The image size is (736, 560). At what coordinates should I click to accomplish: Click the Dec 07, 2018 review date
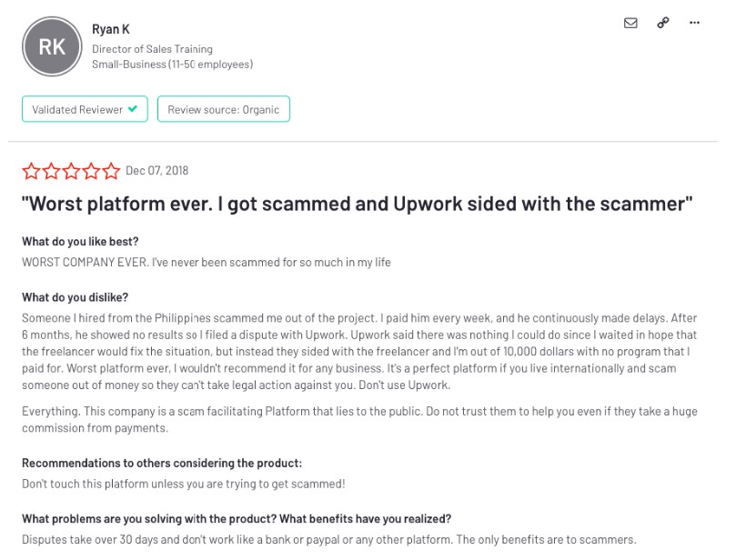(156, 171)
